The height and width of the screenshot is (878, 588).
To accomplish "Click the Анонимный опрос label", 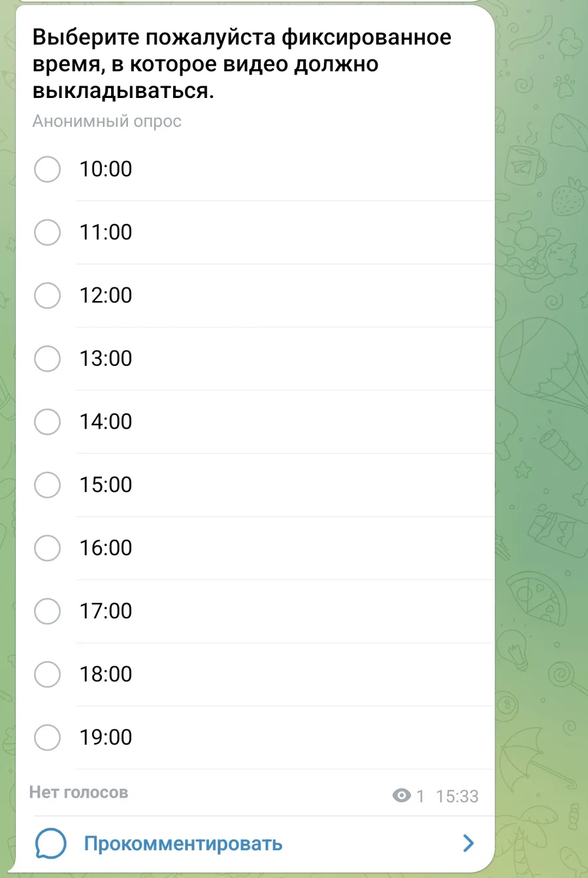I will [107, 122].
